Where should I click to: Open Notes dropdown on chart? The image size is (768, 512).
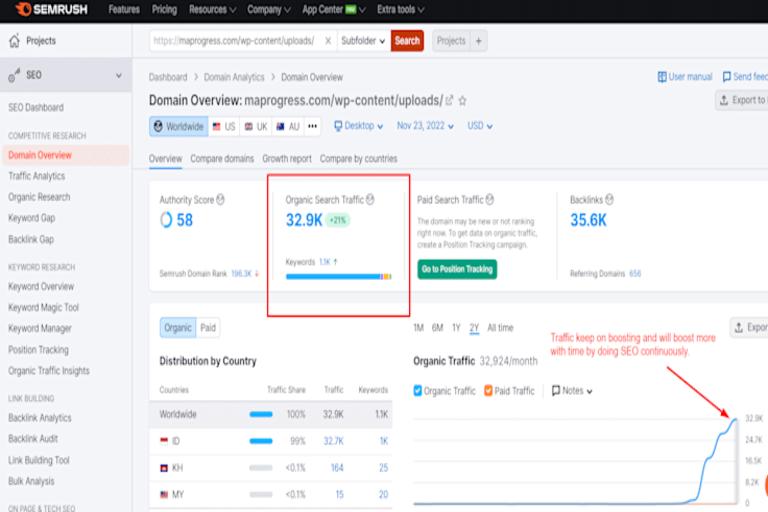(572, 390)
